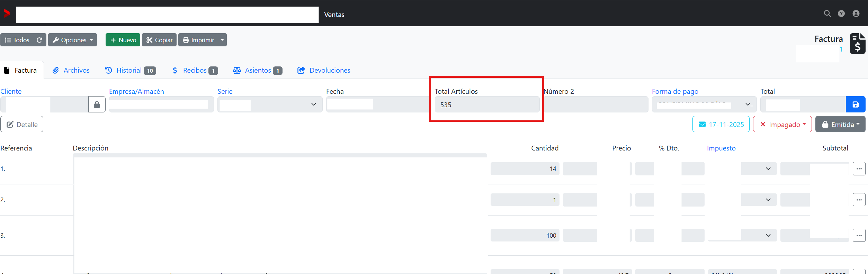Click the padlock icon beside Cliente field

[97, 104]
